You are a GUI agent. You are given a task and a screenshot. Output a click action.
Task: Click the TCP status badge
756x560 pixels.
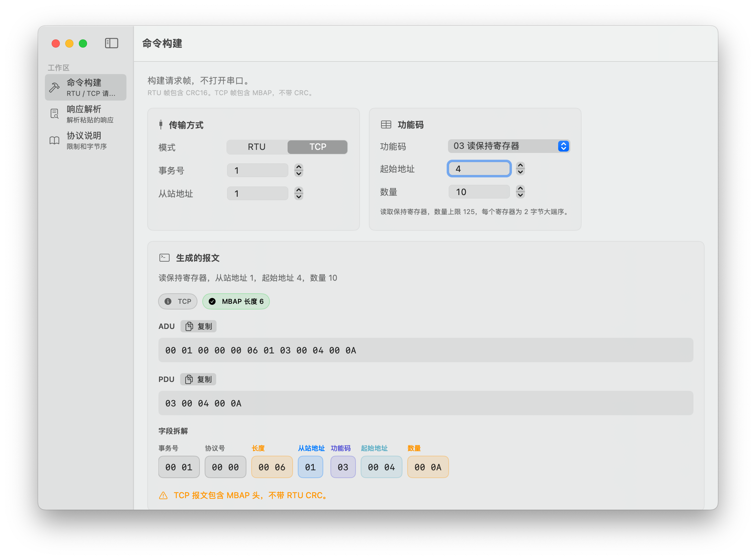[x=178, y=301]
